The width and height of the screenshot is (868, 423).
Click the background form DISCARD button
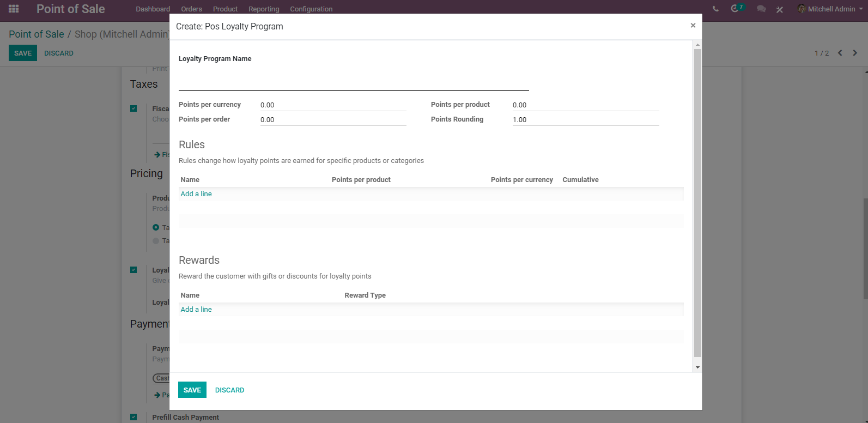[x=59, y=53]
